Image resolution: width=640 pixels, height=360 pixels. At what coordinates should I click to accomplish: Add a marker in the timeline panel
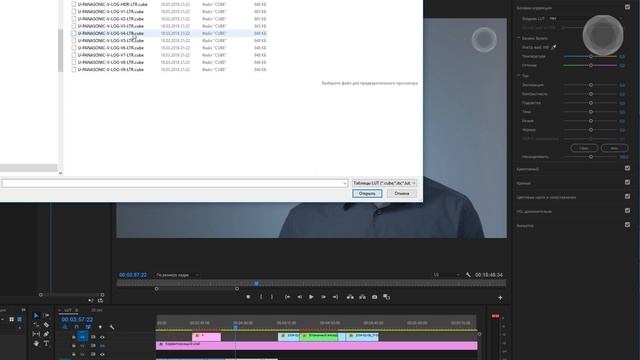pos(100,327)
